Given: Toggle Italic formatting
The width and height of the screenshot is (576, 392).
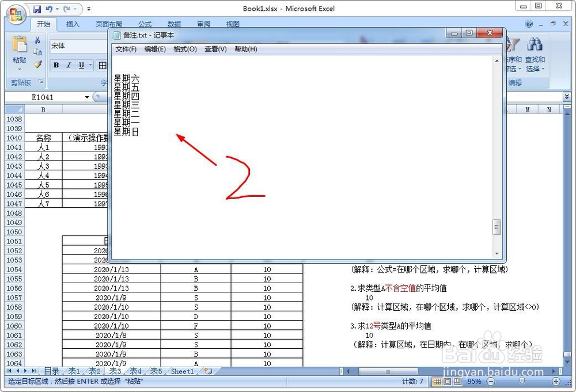Looking at the screenshot, I should tap(69, 66).
